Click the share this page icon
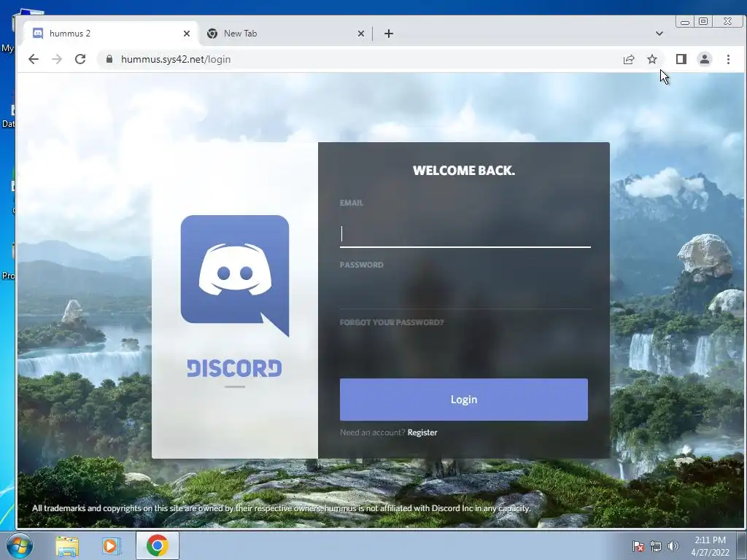The image size is (747, 560). pos(629,59)
